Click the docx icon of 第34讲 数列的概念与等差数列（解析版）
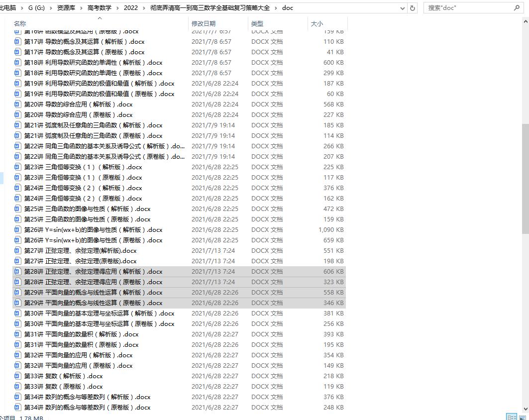 17,397
